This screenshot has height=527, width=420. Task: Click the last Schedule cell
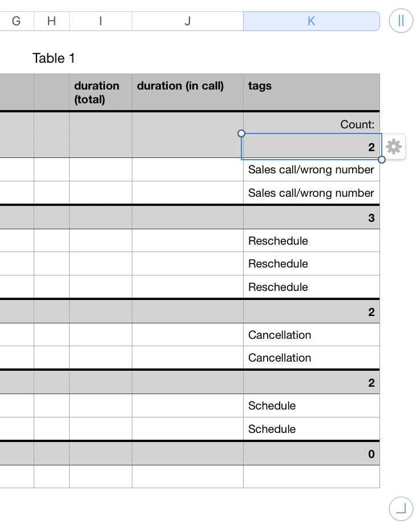point(311,429)
